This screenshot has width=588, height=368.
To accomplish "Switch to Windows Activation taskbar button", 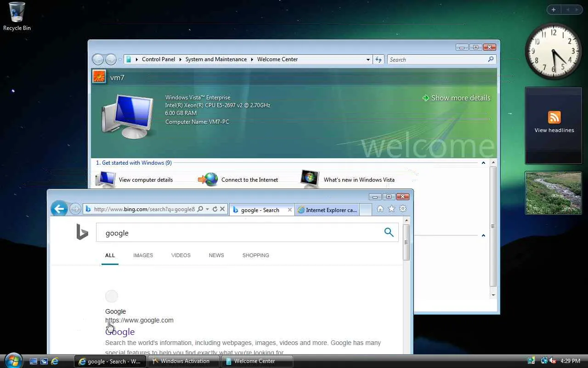I will (x=184, y=361).
